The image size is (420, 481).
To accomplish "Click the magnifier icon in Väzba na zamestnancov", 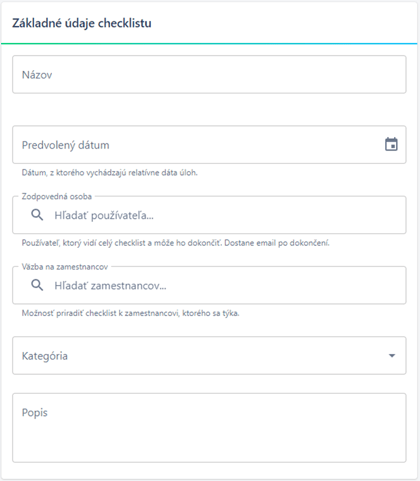I will click(37, 285).
